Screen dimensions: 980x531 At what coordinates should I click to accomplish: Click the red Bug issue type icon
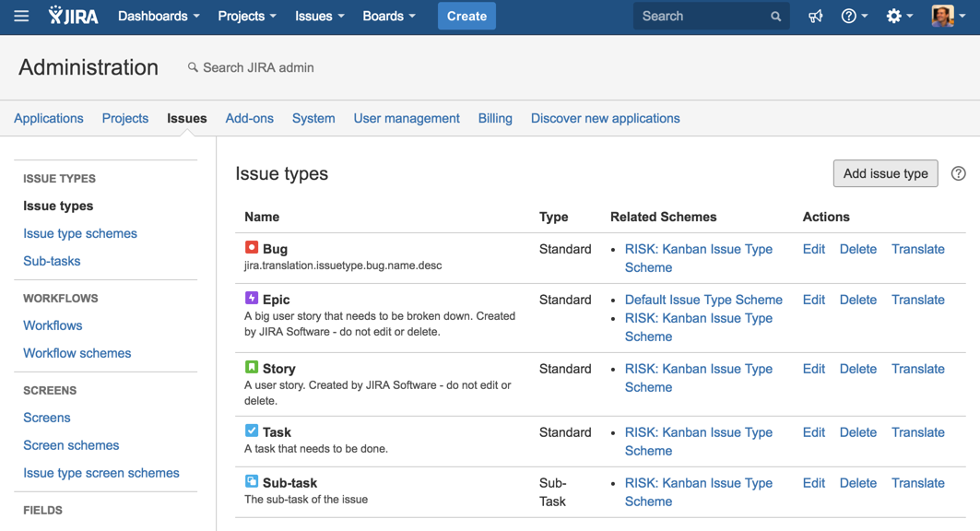click(252, 248)
